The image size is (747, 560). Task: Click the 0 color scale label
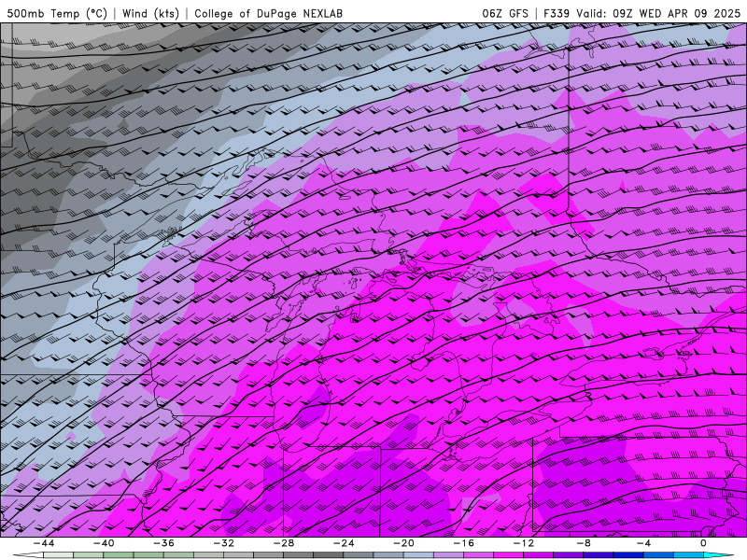pos(703,543)
